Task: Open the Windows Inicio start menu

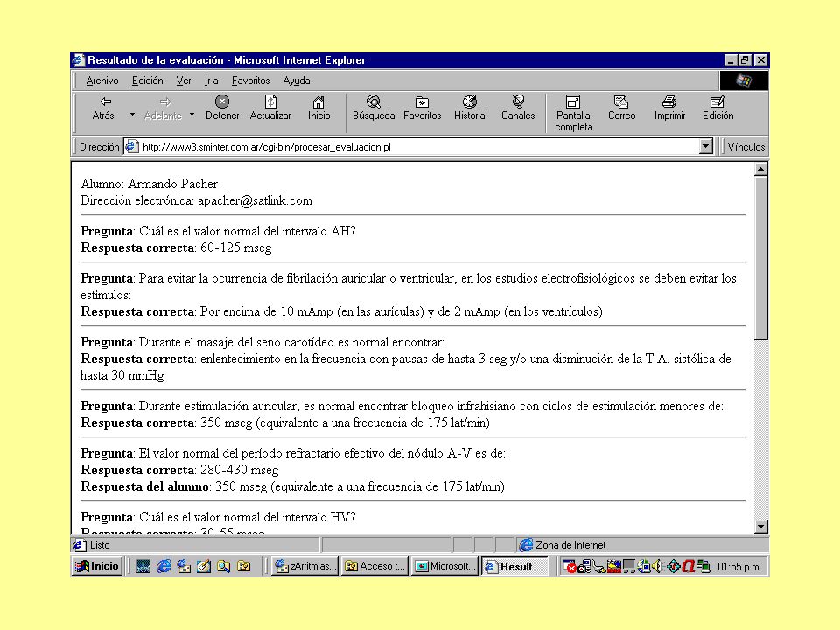Action: pyautogui.click(x=97, y=566)
